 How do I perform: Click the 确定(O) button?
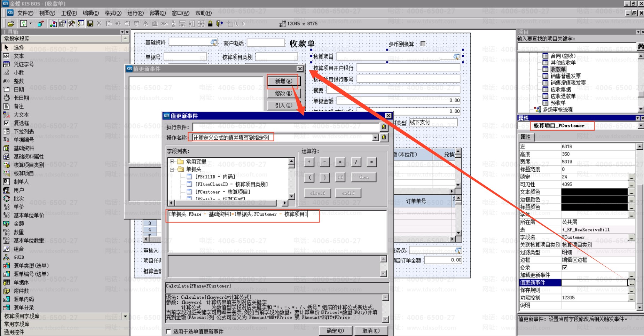pos(335,330)
